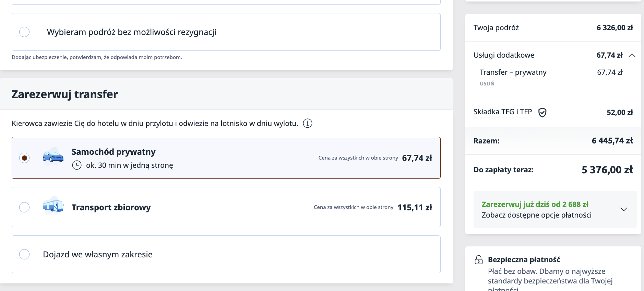644x291 pixels.
Task: Click the group transport bus icon
Action: coord(53,206)
